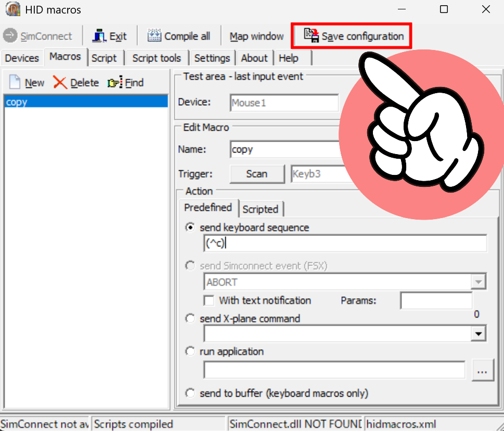Switch to the Scripted action tab

[x=260, y=209]
